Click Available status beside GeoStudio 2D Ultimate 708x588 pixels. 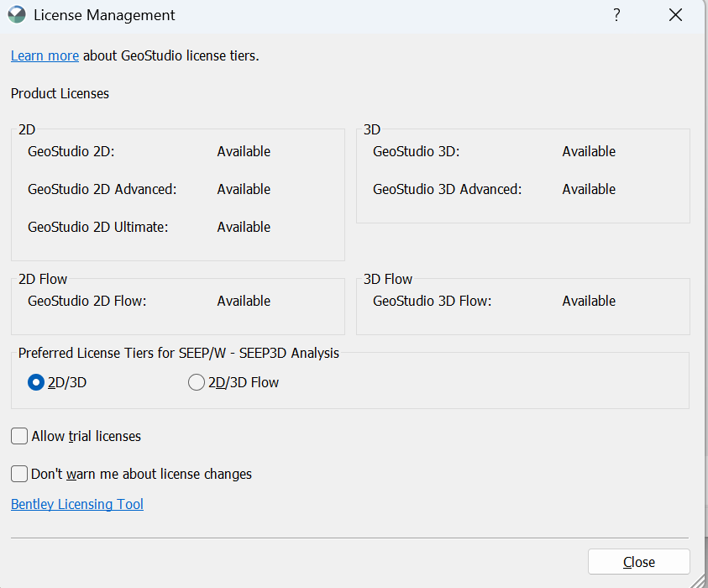pos(244,227)
